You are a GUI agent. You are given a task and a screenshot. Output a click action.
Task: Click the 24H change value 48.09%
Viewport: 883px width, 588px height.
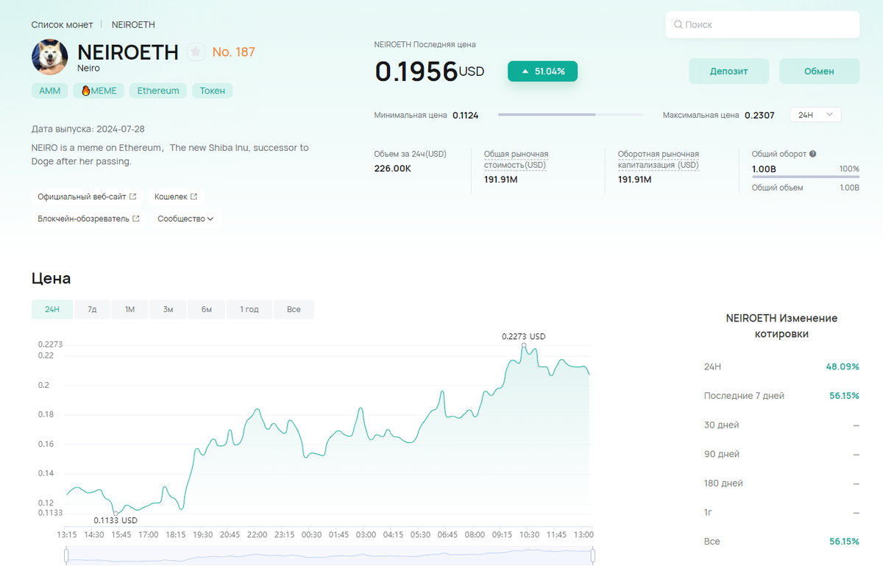point(843,366)
